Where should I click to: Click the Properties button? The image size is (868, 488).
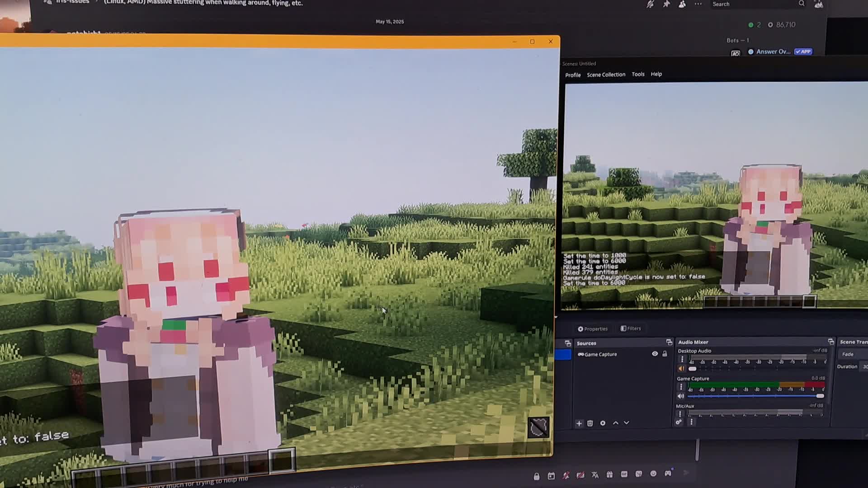pos(592,329)
